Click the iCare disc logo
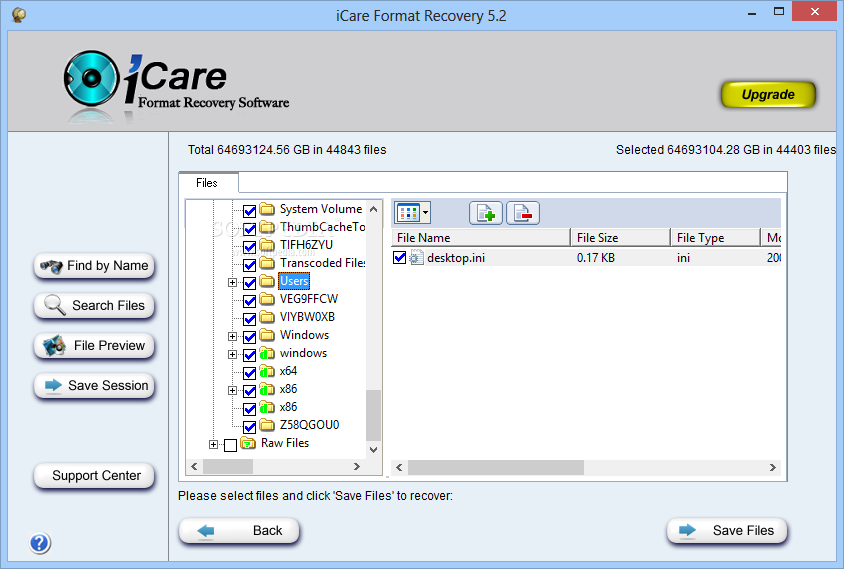Viewport: 844px width, 569px height. 91,78
